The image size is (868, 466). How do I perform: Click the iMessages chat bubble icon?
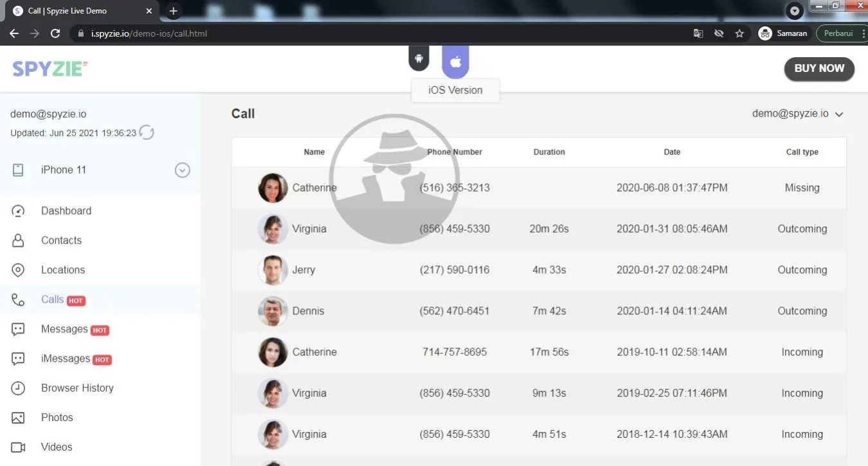[18, 359]
